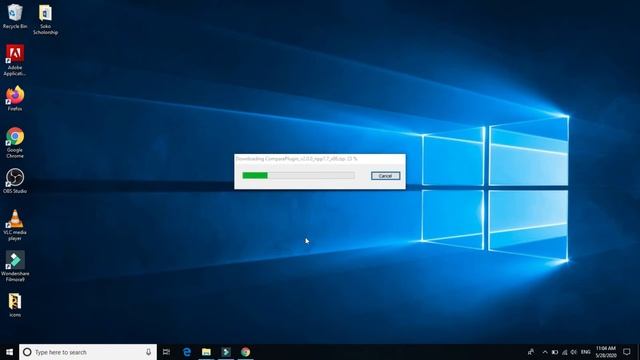Open the Recycle Bin desktop icon
This screenshot has width=640, height=360.
pyautogui.click(x=15, y=16)
